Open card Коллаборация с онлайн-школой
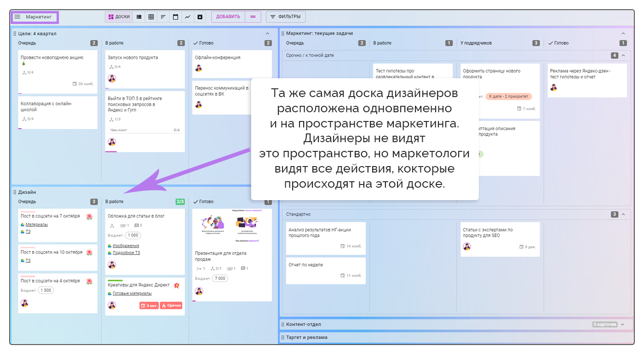This screenshot has width=644, height=357. 57,112
